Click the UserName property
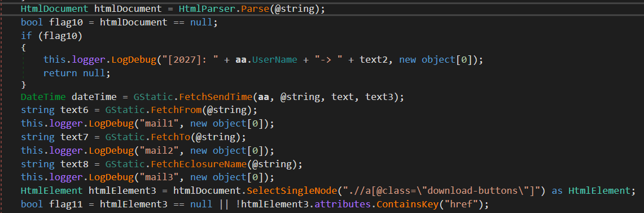Screen dimensions: 644x213 pos(275,60)
